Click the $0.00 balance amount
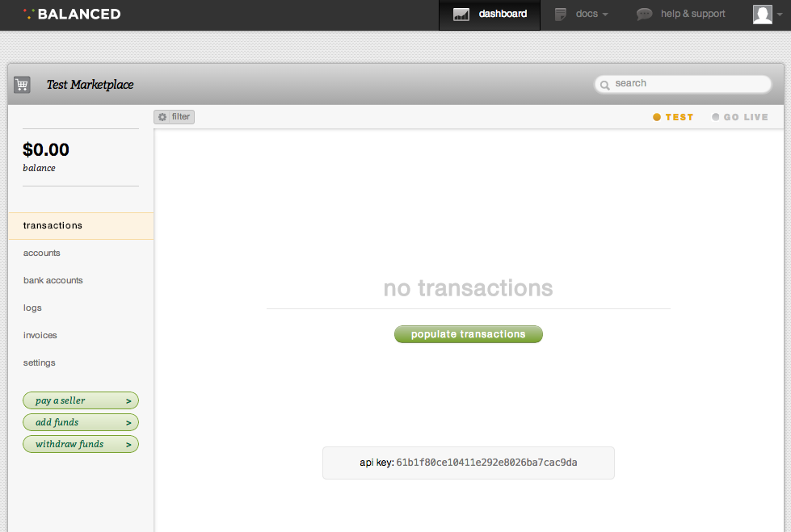791x532 pixels. pyautogui.click(x=46, y=150)
